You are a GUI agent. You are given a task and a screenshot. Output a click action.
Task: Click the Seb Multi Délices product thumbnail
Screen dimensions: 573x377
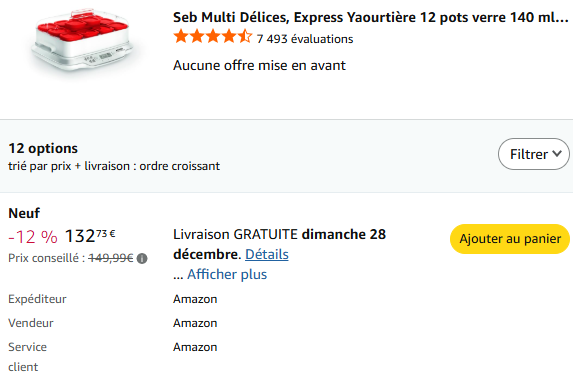[x=83, y=39]
